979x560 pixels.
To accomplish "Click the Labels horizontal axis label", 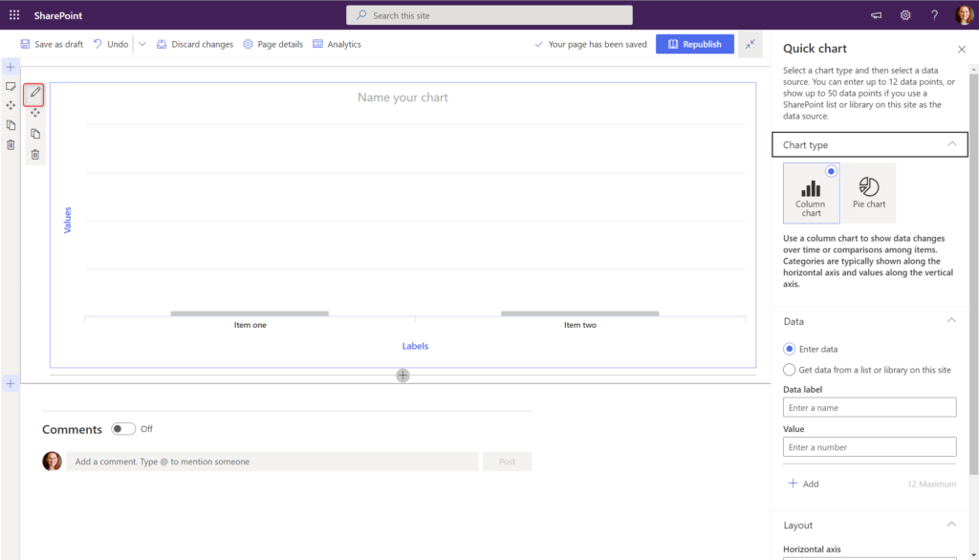I will click(x=415, y=346).
